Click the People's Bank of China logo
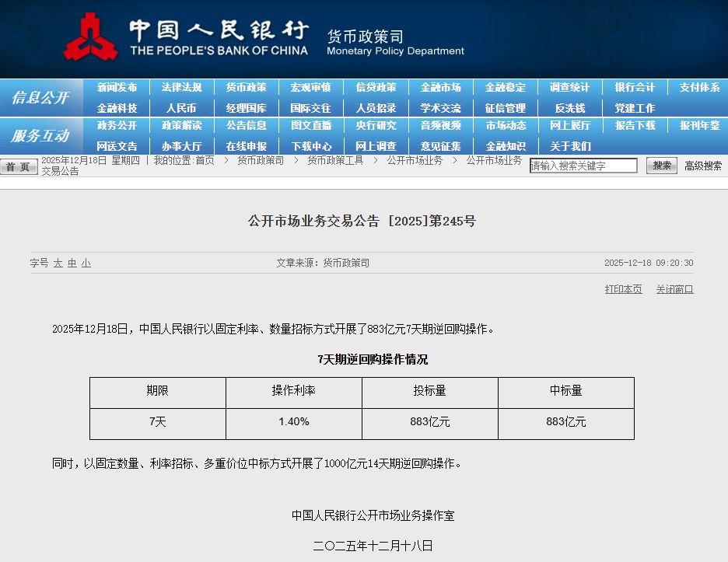The width and height of the screenshot is (728, 562). click(x=91, y=37)
